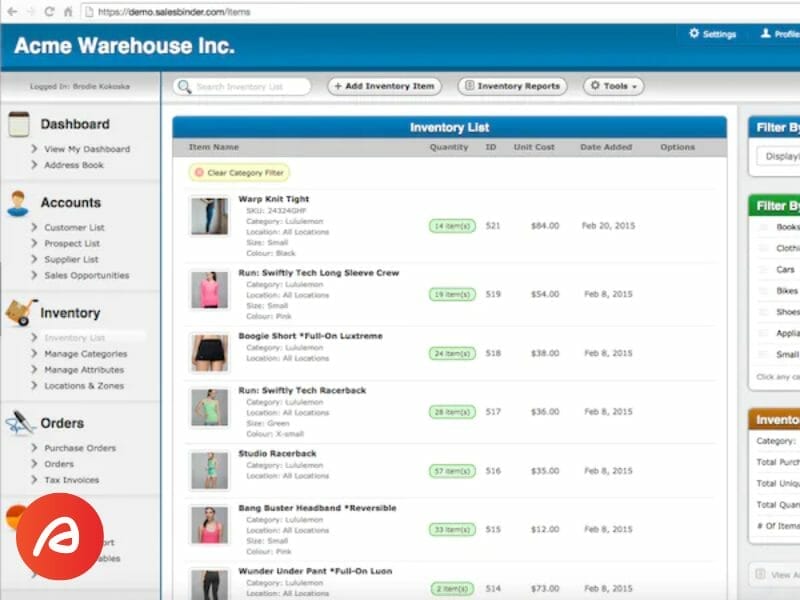Click 14 item(s) quantity badge
The image size is (800, 600).
coord(453,226)
